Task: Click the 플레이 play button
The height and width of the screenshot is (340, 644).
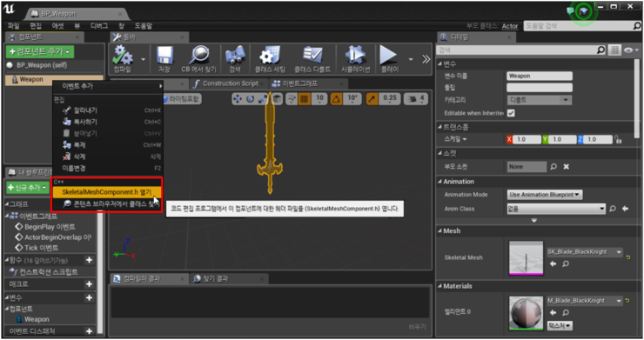Action: tap(389, 59)
